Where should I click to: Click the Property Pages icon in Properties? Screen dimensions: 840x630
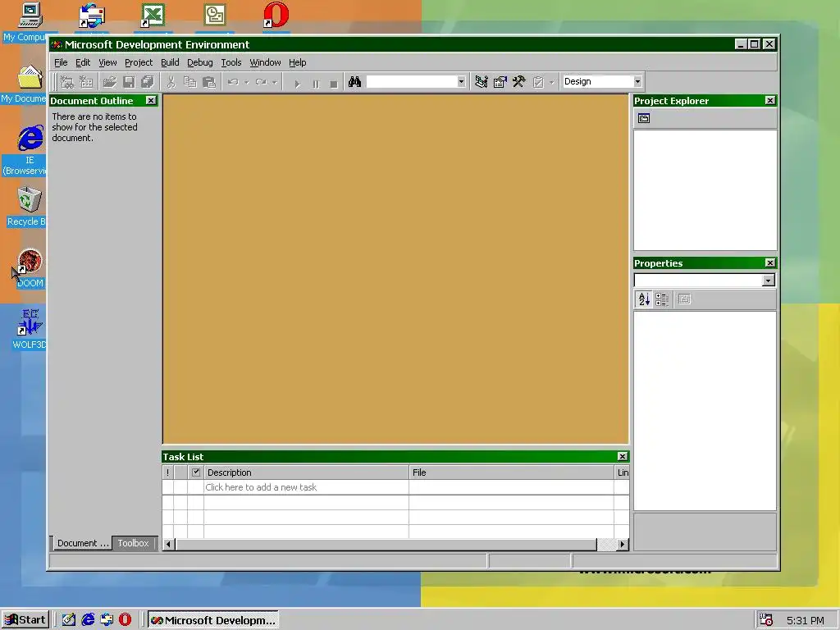pos(684,299)
